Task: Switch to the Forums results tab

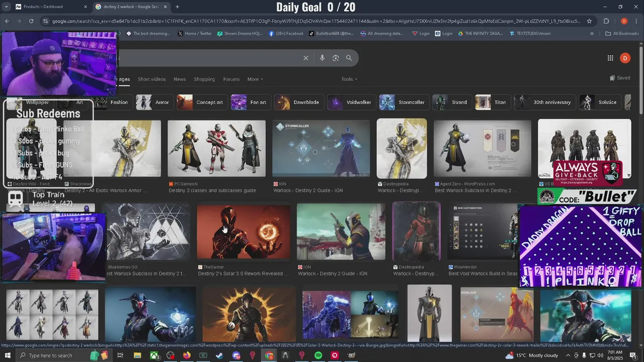Action: click(231, 79)
